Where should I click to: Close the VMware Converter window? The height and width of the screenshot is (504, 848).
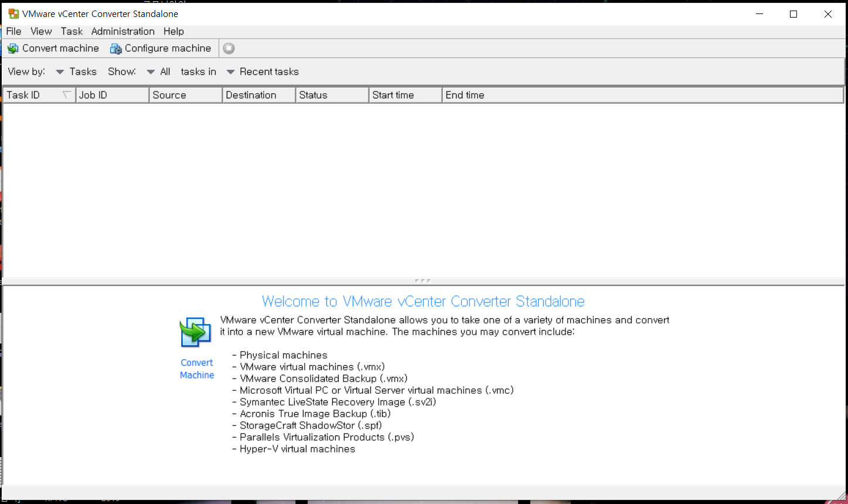827,14
